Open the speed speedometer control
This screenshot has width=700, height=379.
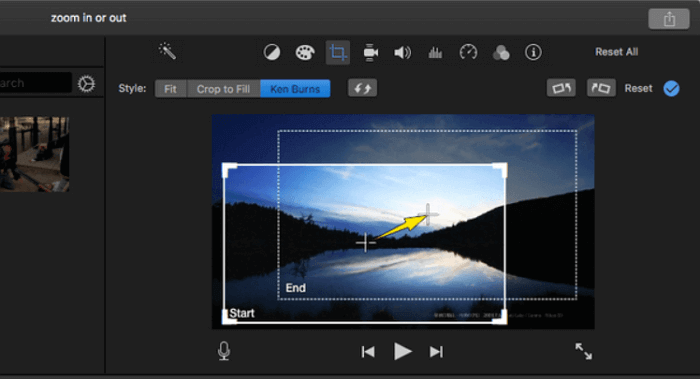point(468,52)
